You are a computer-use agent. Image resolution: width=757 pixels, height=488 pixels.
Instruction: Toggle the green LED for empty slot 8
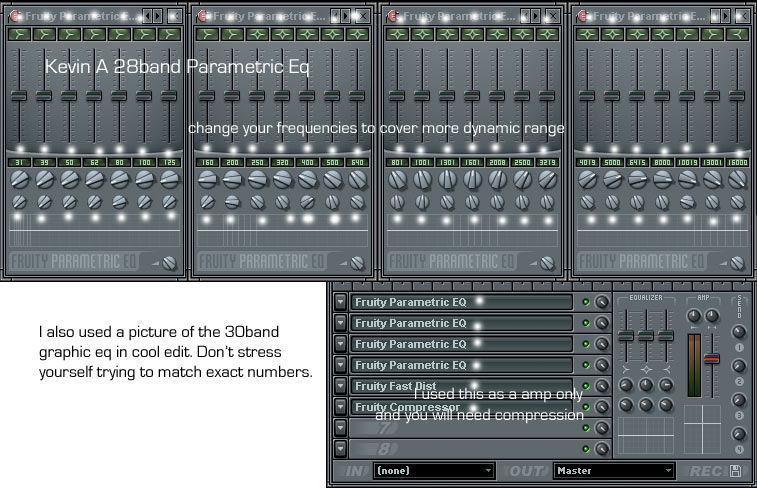coord(586,449)
